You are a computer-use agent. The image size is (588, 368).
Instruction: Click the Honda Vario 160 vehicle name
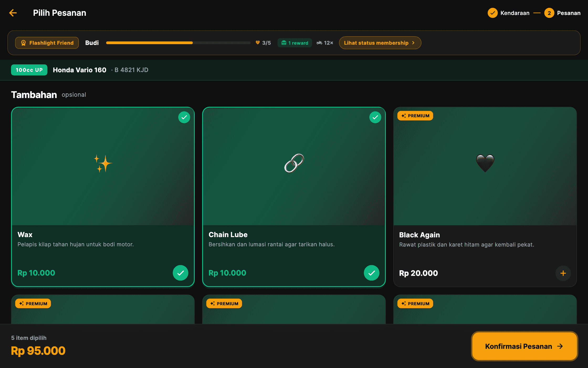click(x=80, y=70)
